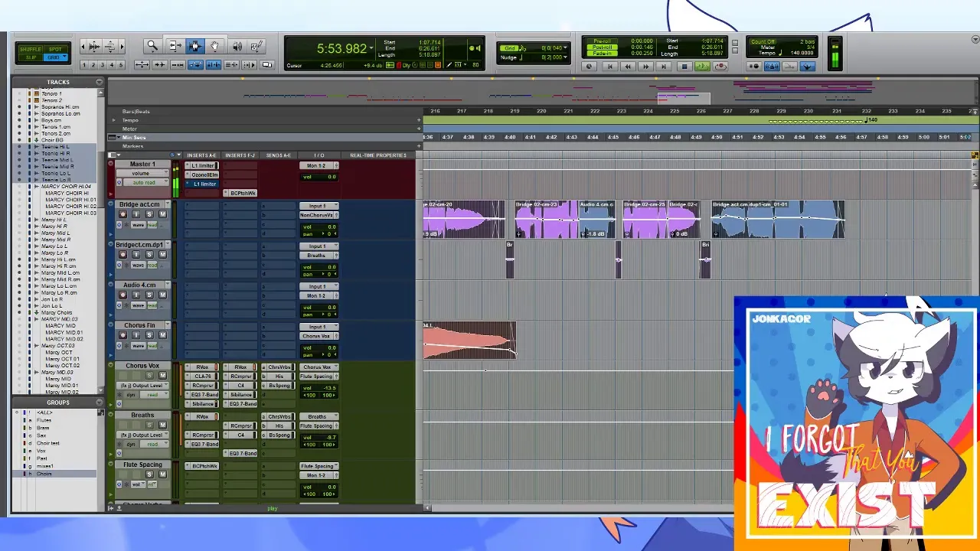980x551 pixels.
Task: Select the Vox group in Groups list
Action: coord(42,451)
